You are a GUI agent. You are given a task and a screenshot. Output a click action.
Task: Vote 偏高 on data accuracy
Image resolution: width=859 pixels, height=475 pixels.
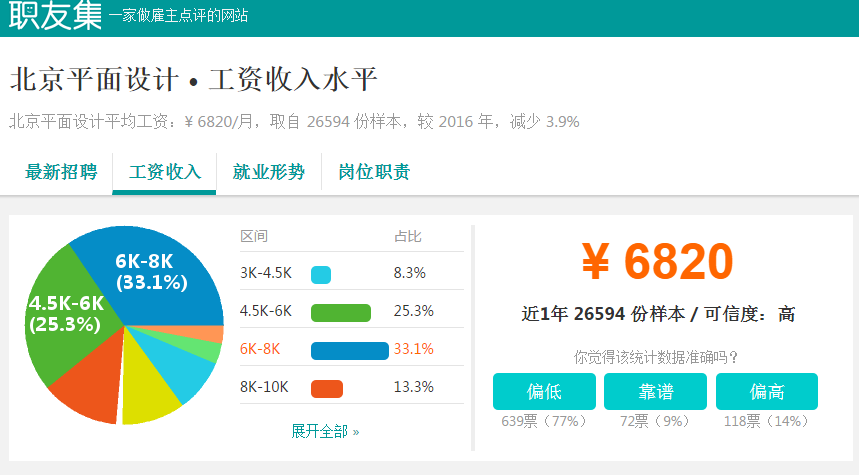click(766, 391)
